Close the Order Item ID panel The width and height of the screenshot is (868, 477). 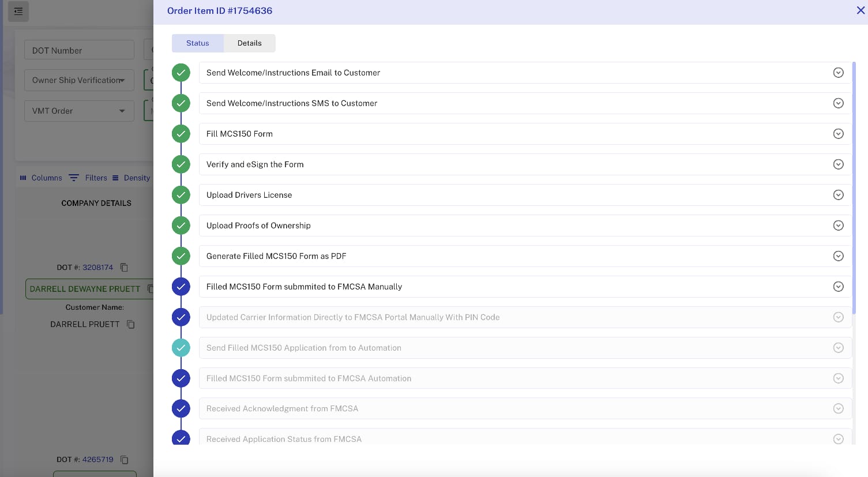point(861,10)
